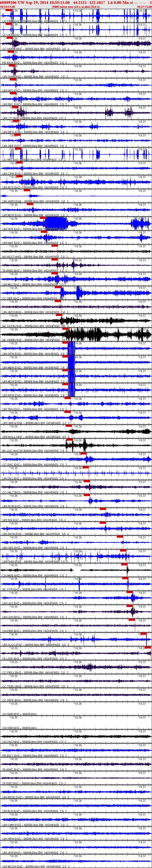Click the UW WOLL HHZ trace label
Viewport: 152px width, 868px height.
35,437
